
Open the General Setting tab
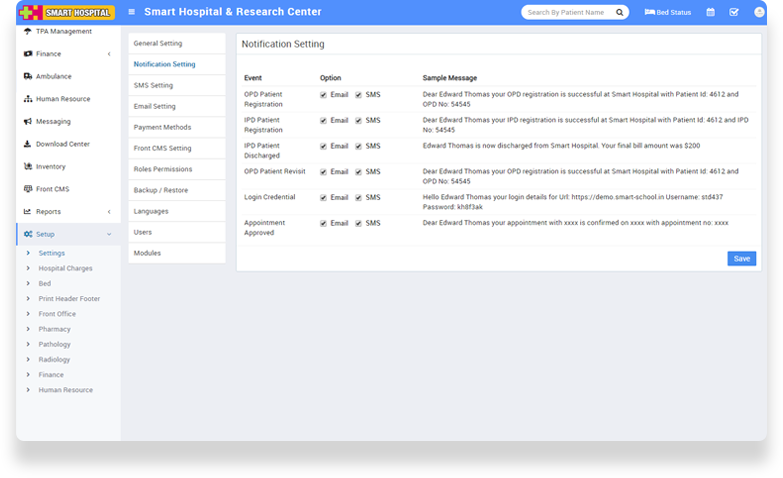pos(158,44)
